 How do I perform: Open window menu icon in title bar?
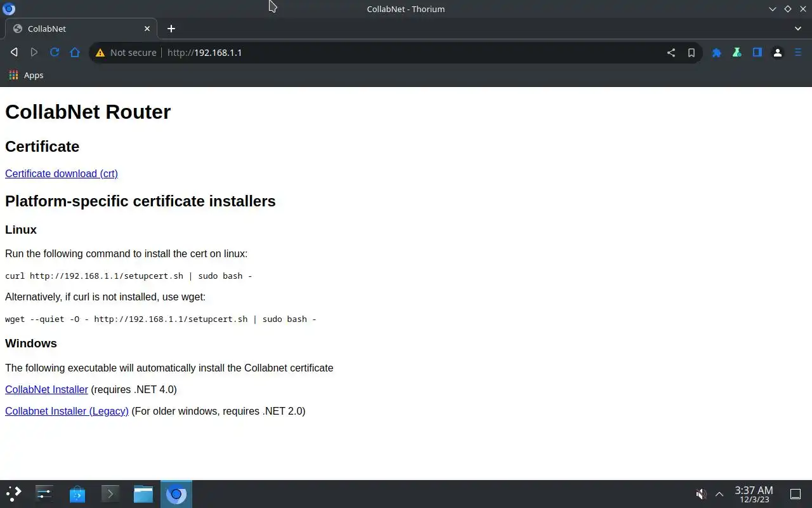(9, 9)
